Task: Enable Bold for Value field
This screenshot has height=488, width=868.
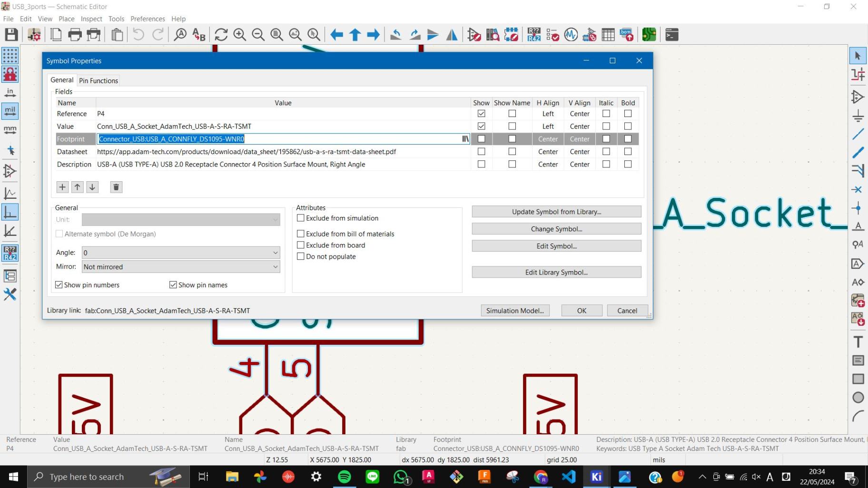Action: (x=628, y=127)
